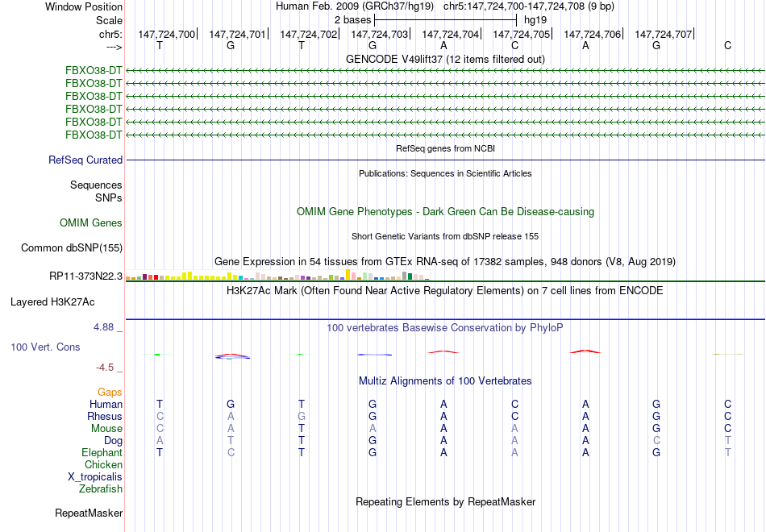The height and width of the screenshot is (532, 766).
Task: Click the 4.88 conservation axis maximum
Action: pos(103,327)
